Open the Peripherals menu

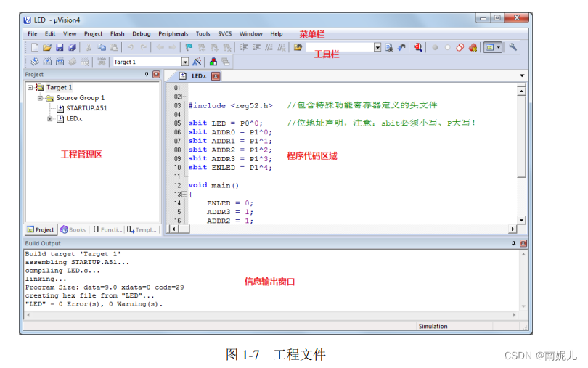click(x=173, y=34)
